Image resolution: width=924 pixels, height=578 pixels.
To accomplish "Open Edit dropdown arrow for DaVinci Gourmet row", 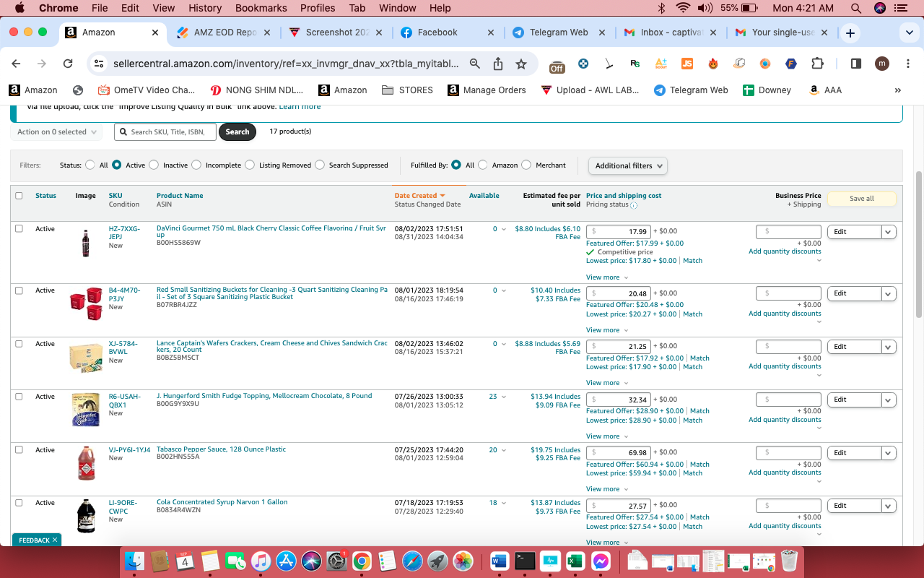I will coord(889,232).
